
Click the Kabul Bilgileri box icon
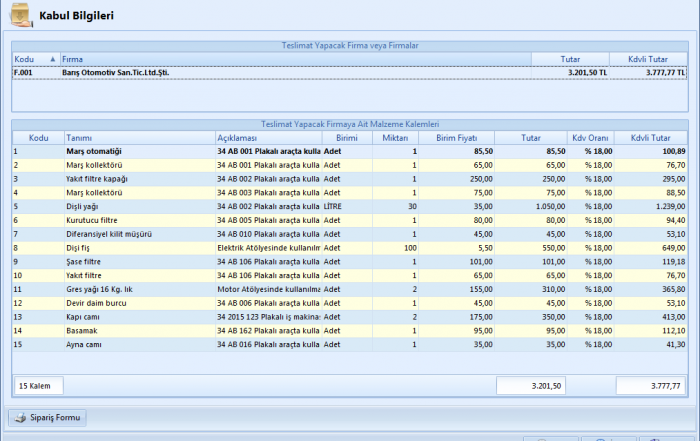pyautogui.click(x=20, y=15)
